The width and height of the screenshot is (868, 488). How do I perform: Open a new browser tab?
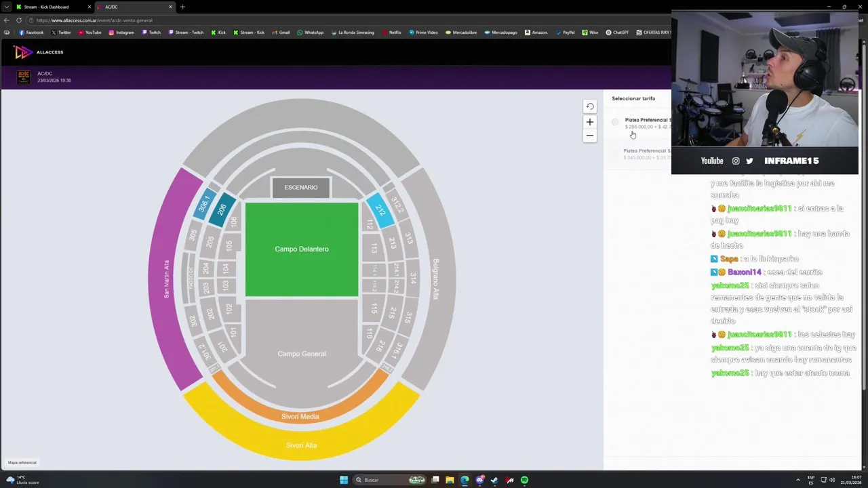[182, 7]
